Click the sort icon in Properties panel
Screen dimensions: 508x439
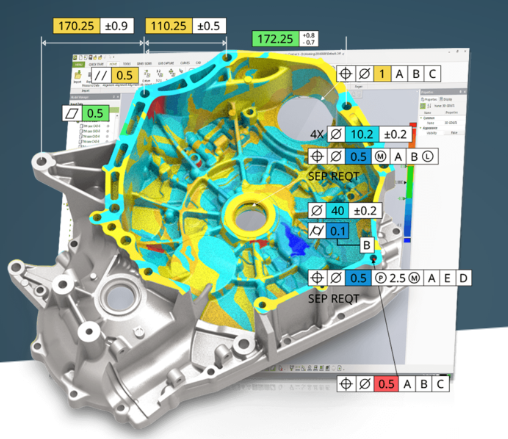click(429, 106)
